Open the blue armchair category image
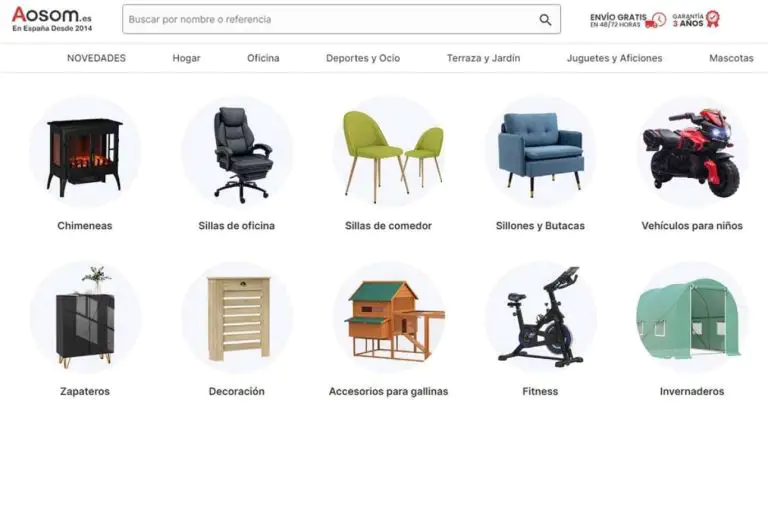The height and width of the screenshot is (512, 768). pyautogui.click(x=540, y=151)
